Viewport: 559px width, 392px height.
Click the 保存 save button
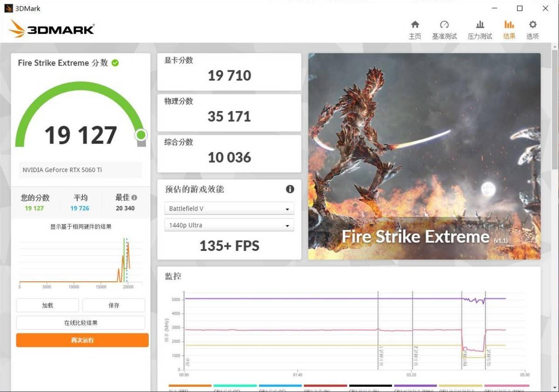[114, 305]
